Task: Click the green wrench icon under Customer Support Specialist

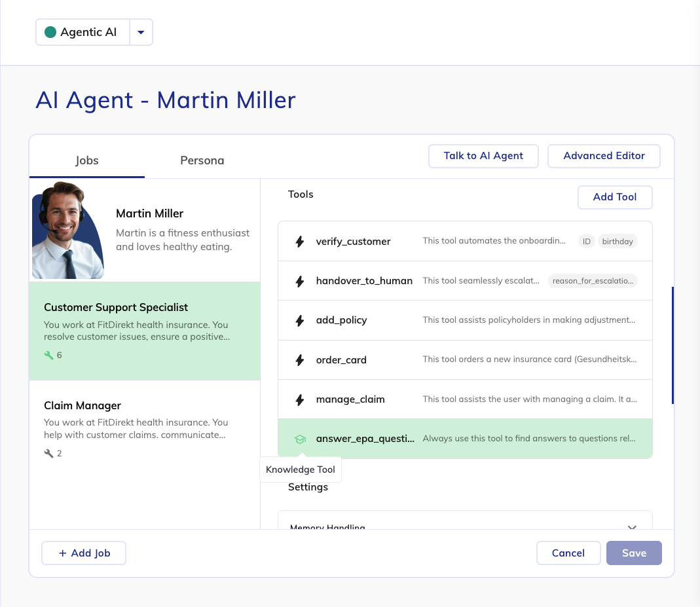Action: (48, 356)
